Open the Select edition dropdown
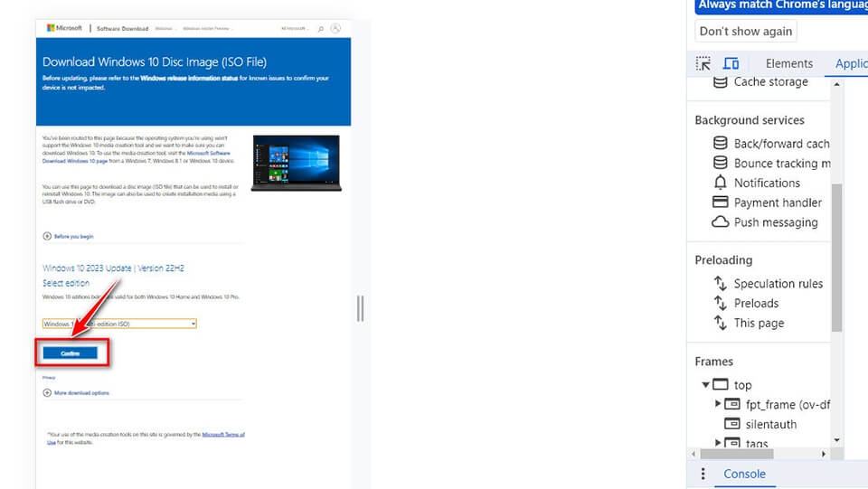Screen dimensions: 868x489 119,324
